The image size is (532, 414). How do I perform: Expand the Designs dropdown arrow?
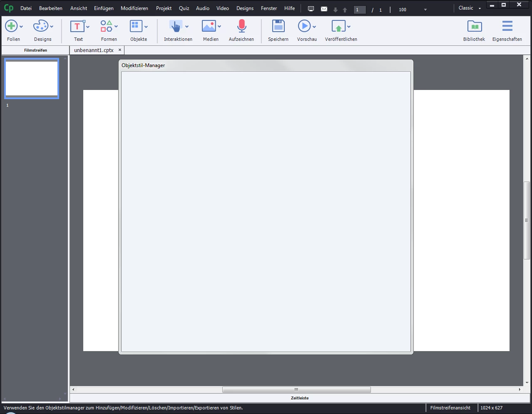tap(52, 27)
